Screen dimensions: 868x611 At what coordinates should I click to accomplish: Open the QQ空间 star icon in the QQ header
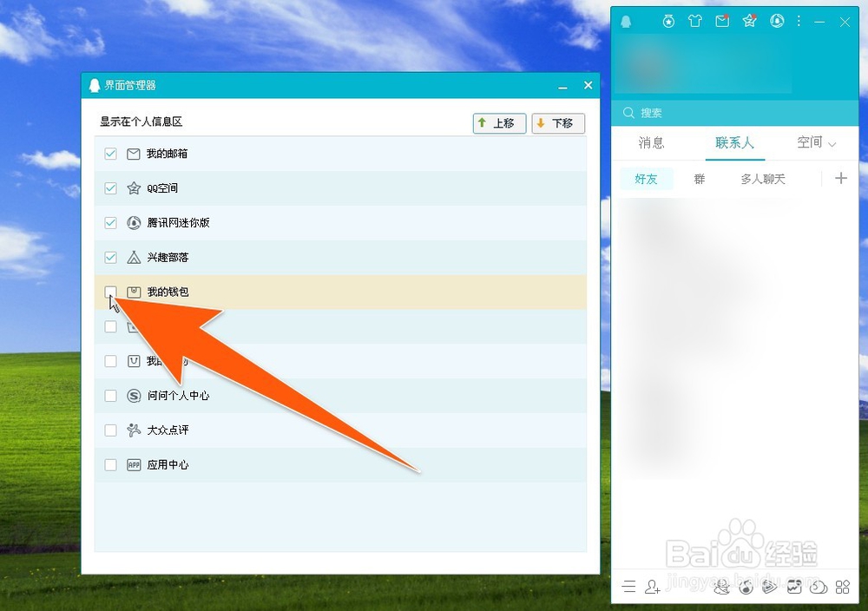750,22
